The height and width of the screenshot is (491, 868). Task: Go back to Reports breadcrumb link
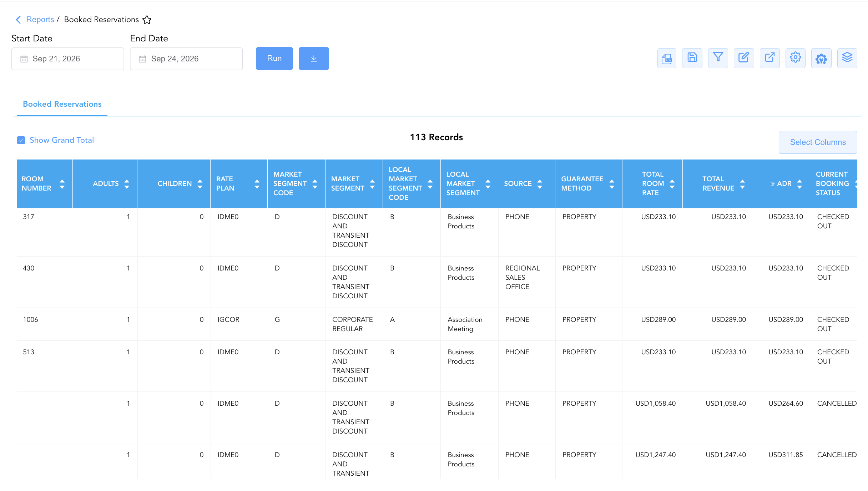[40, 20]
